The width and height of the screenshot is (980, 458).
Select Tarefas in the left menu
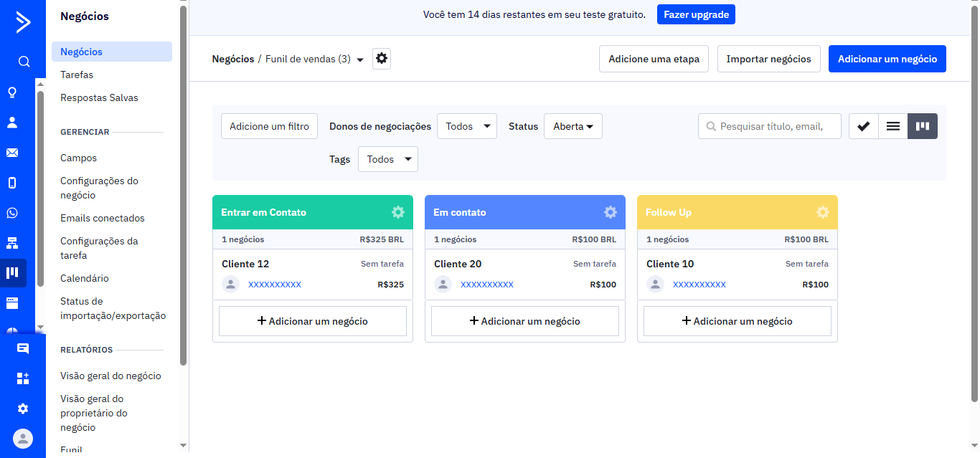click(77, 74)
